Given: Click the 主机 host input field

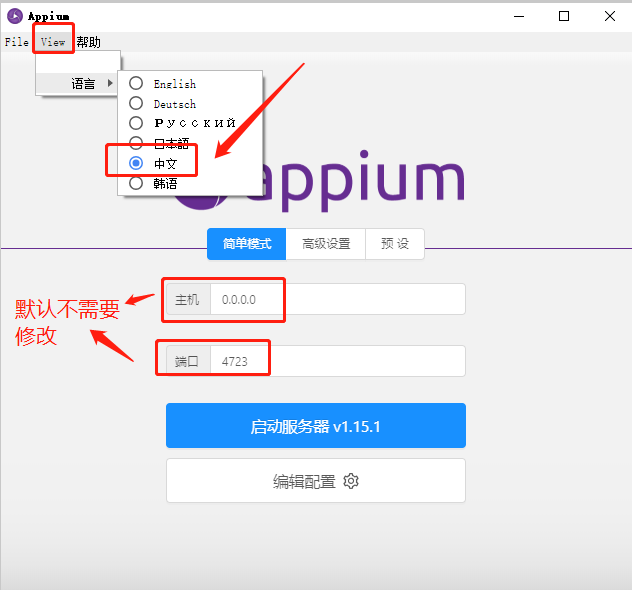Looking at the screenshot, I should click(x=337, y=299).
